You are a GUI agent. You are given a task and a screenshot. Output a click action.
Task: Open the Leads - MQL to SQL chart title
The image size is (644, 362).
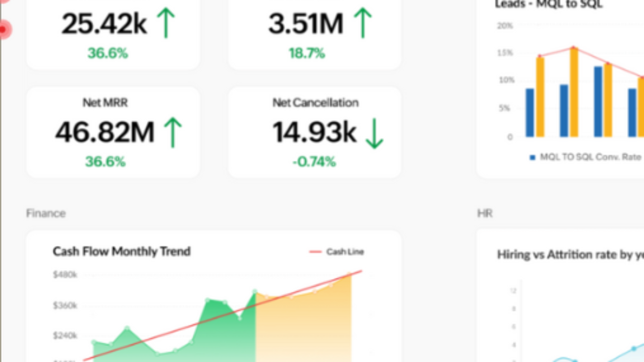549,4
